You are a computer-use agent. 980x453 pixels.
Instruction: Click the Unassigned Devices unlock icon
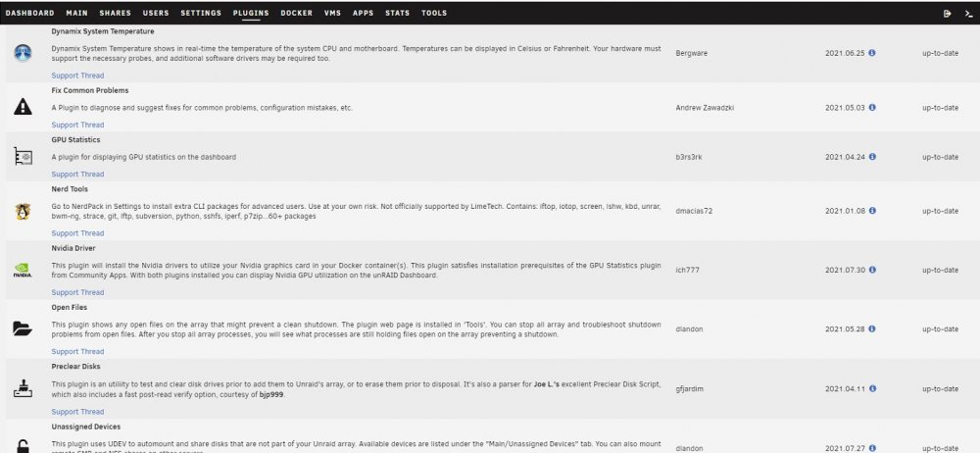(x=23, y=446)
